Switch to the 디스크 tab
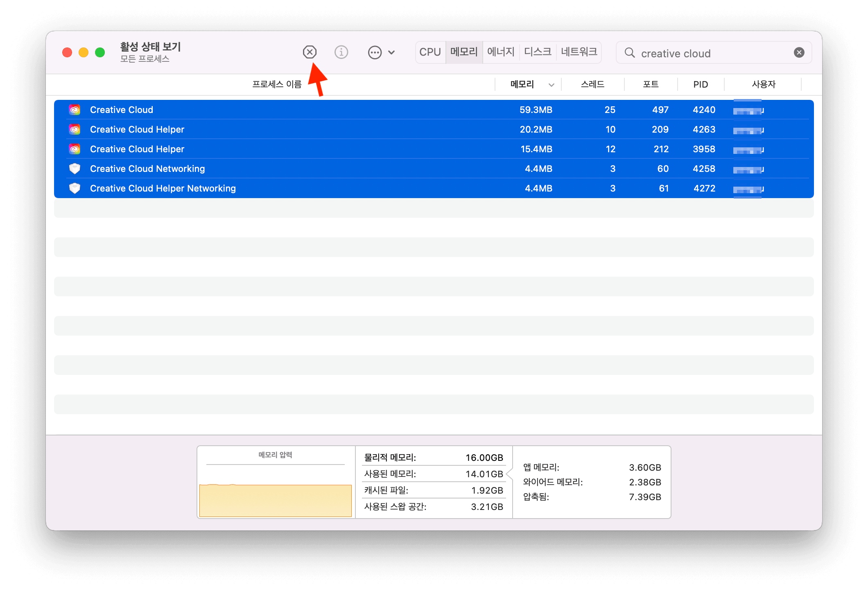This screenshot has width=868, height=591. (x=538, y=52)
